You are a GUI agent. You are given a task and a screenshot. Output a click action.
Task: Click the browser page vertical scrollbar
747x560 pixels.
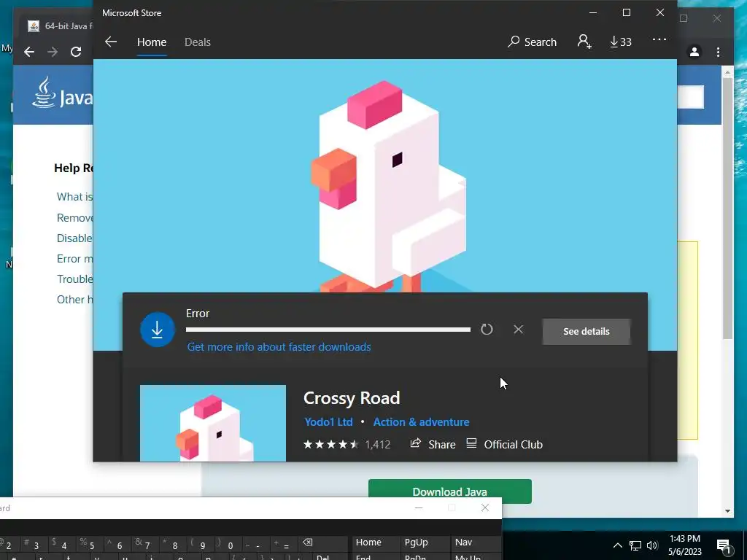tap(727, 208)
